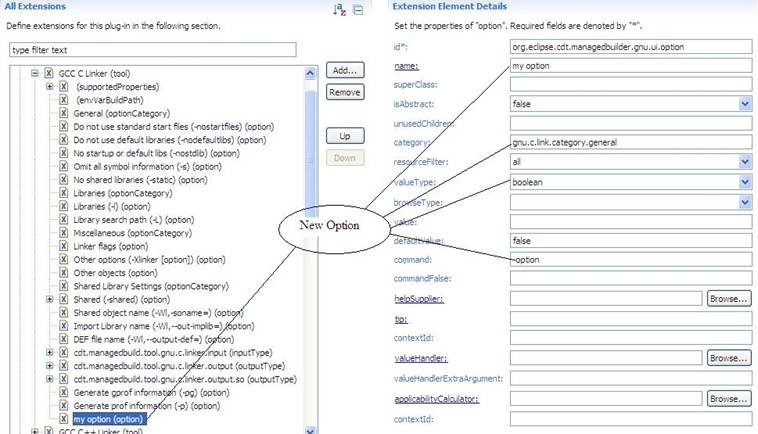Expand cdt.managedbuild.tool.gnu.c.linker.output.so node

pos(49,379)
